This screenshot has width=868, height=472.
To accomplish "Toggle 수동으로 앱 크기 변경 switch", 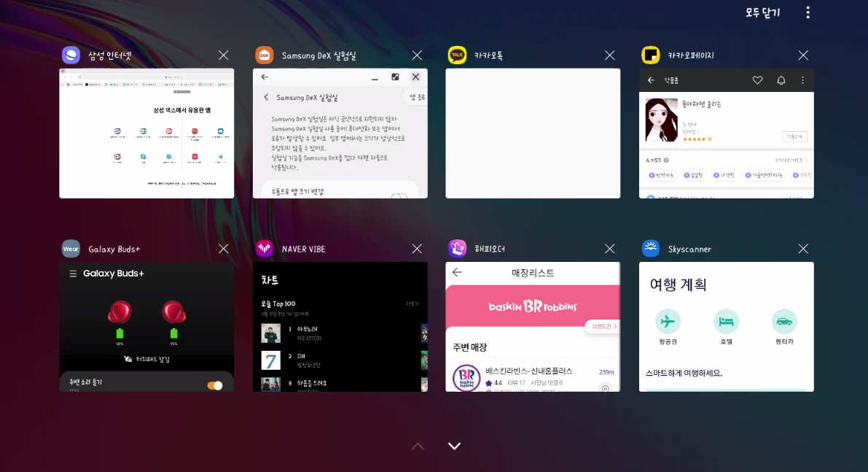I will pyautogui.click(x=399, y=196).
